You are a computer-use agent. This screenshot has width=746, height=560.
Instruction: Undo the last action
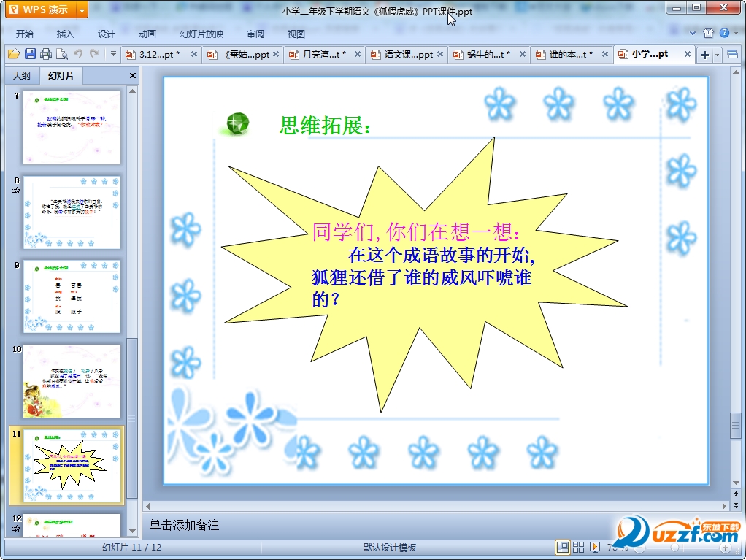click(78, 54)
